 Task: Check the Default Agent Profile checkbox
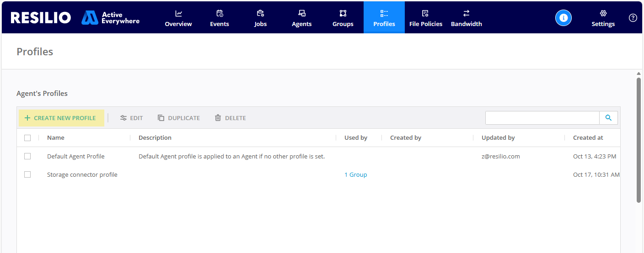click(x=27, y=156)
